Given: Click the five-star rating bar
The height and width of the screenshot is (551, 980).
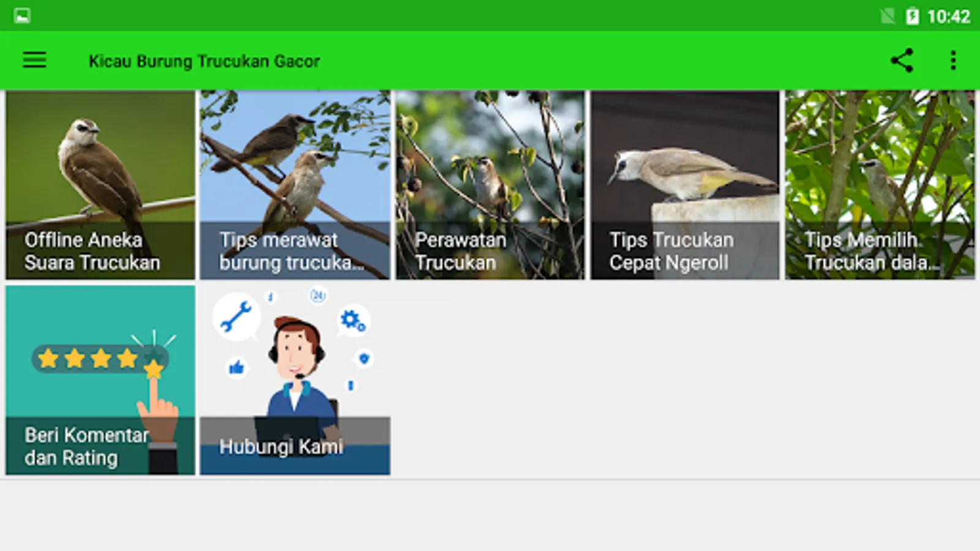Looking at the screenshot, I should [x=100, y=359].
